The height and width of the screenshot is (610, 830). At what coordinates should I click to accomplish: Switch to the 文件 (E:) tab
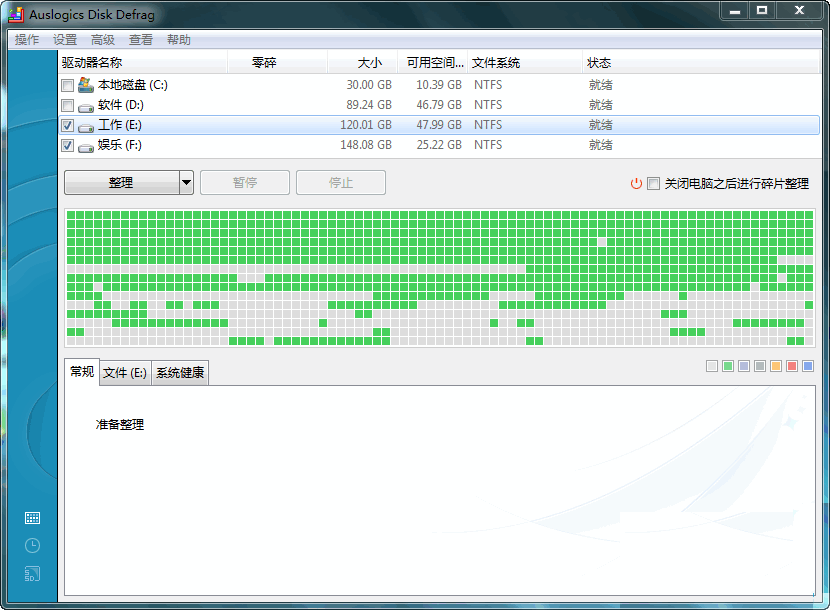pyautogui.click(x=125, y=373)
